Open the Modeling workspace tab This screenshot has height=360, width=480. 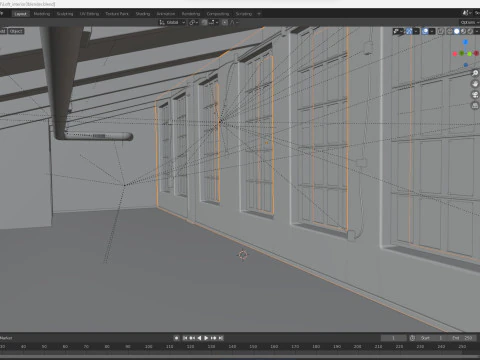pyautogui.click(x=42, y=14)
